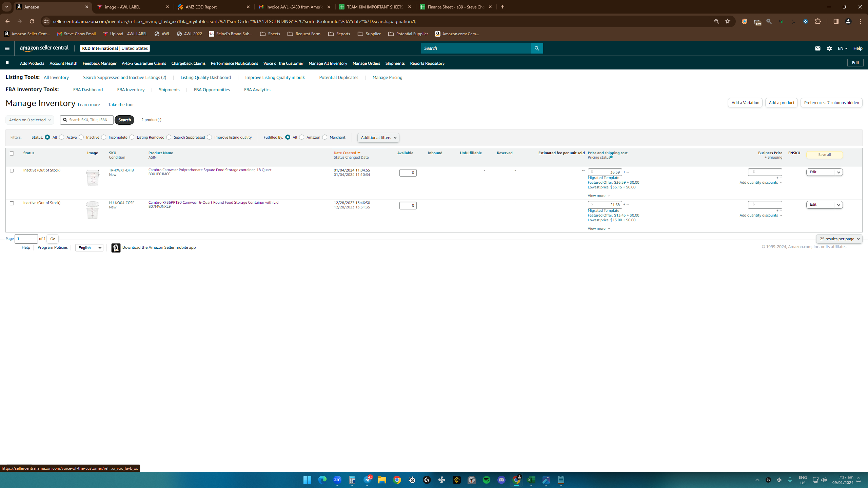Open Spotify from the taskbar
The width and height of the screenshot is (868, 488).
[x=487, y=480]
